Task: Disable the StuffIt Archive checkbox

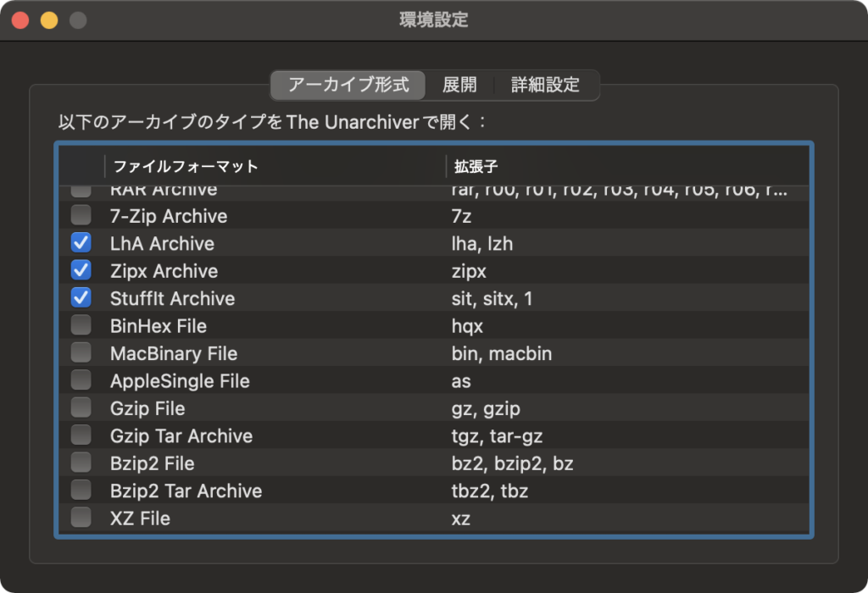Action: pyautogui.click(x=81, y=298)
